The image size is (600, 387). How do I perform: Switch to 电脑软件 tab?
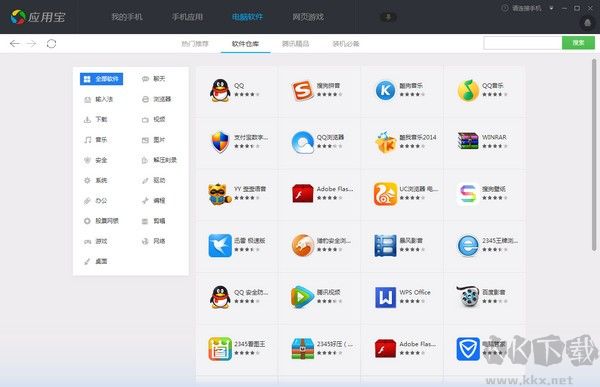click(x=247, y=17)
